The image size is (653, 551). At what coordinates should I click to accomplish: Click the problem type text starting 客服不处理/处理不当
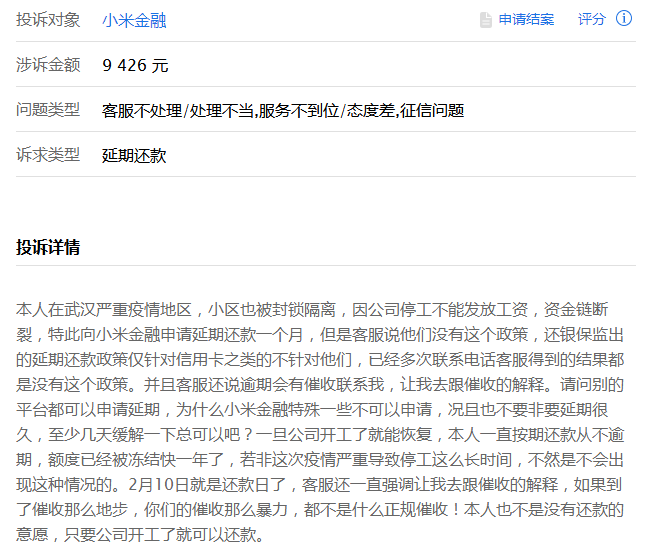tap(283, 111)
